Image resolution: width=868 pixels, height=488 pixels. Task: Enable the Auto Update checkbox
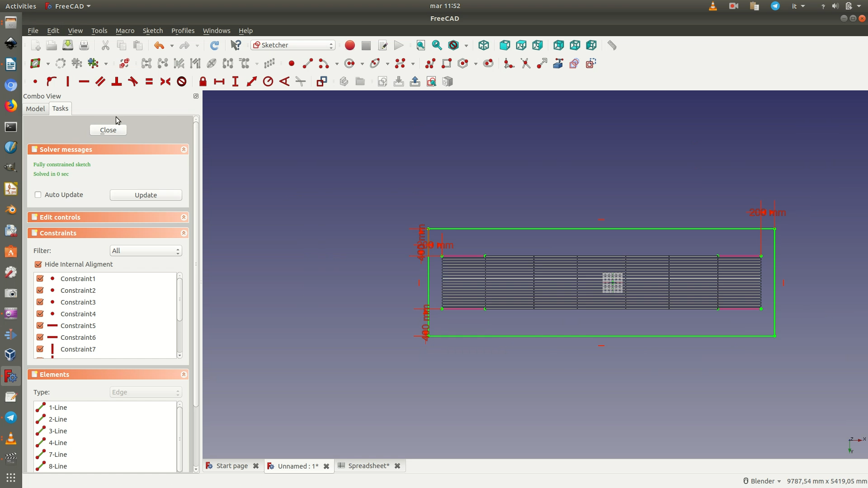point(38,195)
